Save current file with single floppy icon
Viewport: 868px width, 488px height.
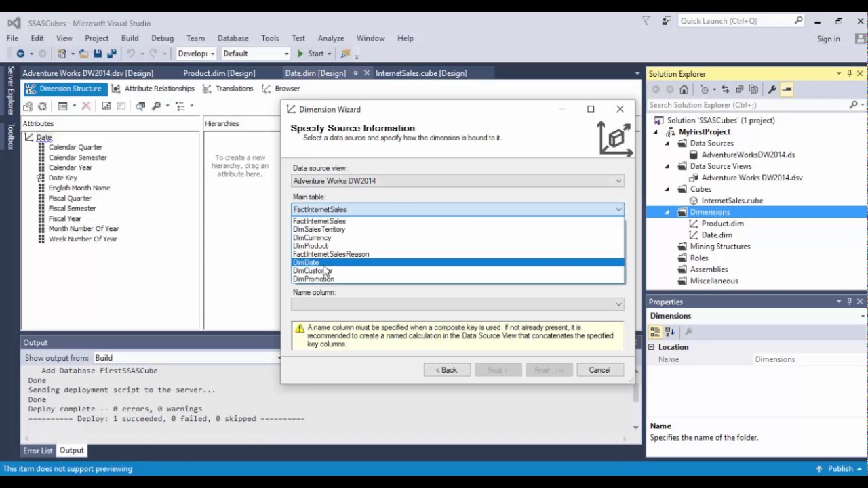click(98, 54)
